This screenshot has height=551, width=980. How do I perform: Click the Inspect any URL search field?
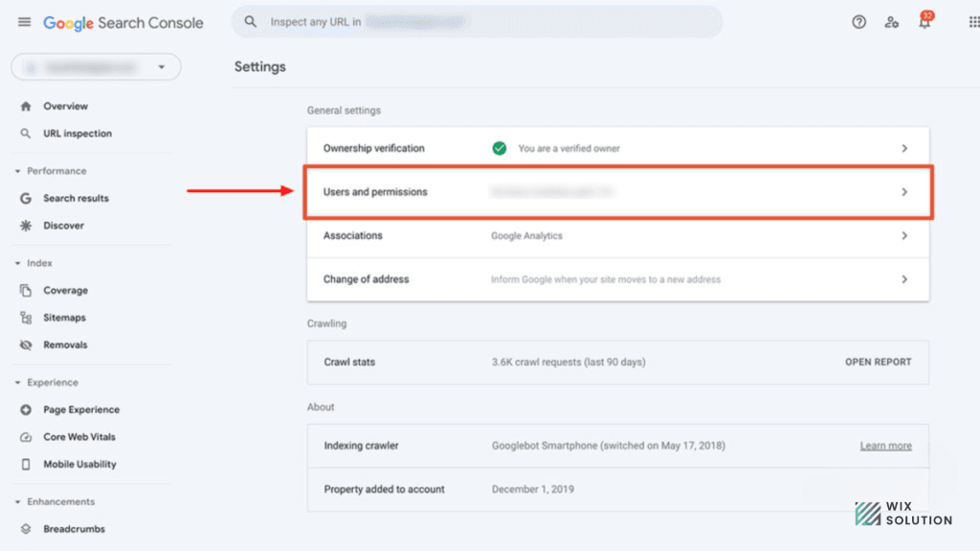tap(477, 22)
